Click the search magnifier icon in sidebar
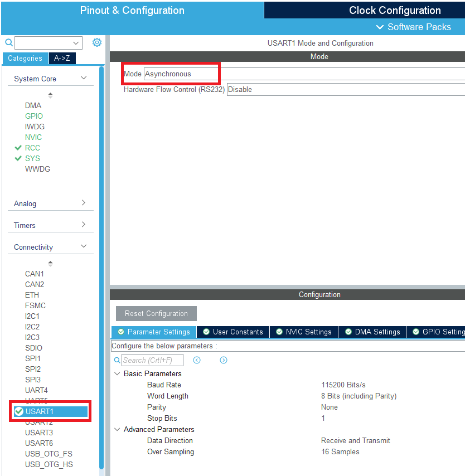Viewport: 465px width, 476px height. [x=9, y=42]
